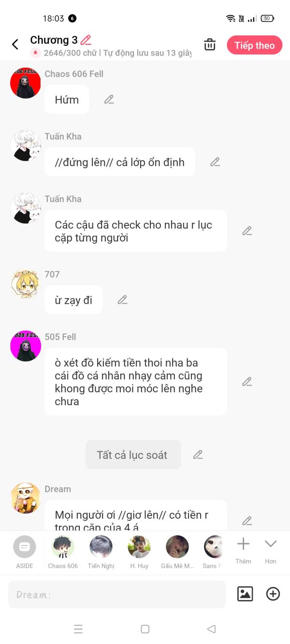Tap the back arrow beside Chương 3

tap(15, 45)
